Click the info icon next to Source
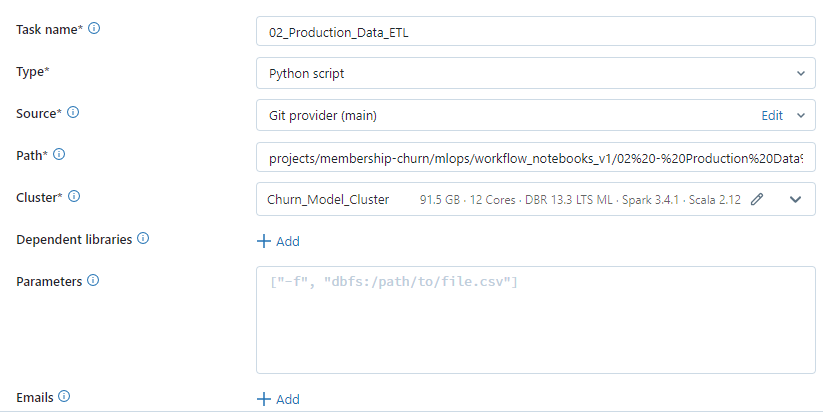Image resolution: width=823 pixels, height=415 pixels. (x=73, y=113)
